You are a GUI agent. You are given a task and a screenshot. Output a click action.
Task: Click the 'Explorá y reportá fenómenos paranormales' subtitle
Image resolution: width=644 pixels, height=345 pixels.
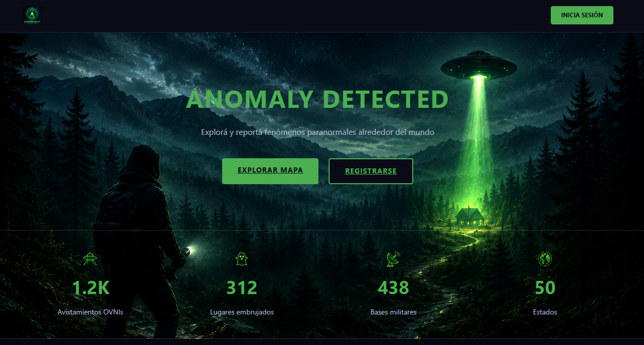click(317, 132)
